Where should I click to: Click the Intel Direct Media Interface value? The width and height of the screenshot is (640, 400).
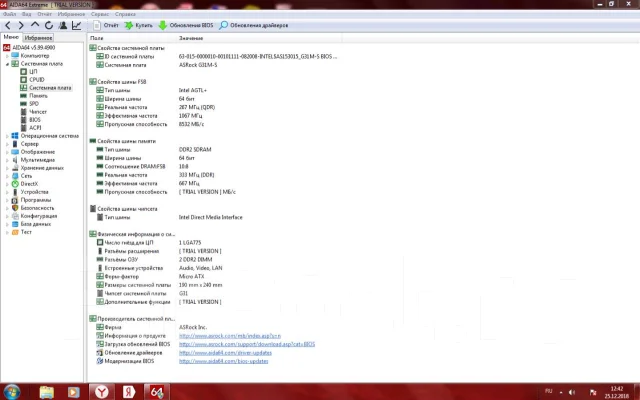211,217
